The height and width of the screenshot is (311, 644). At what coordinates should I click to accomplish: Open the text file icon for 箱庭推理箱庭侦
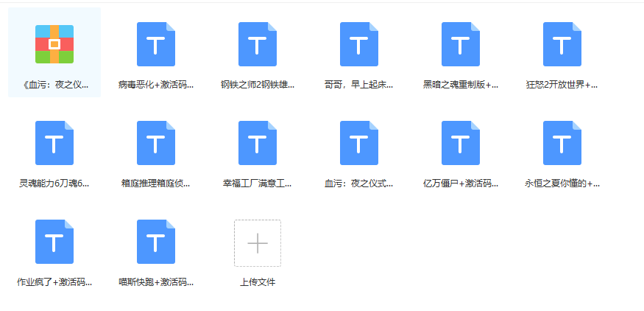click(x=156, y=143)
